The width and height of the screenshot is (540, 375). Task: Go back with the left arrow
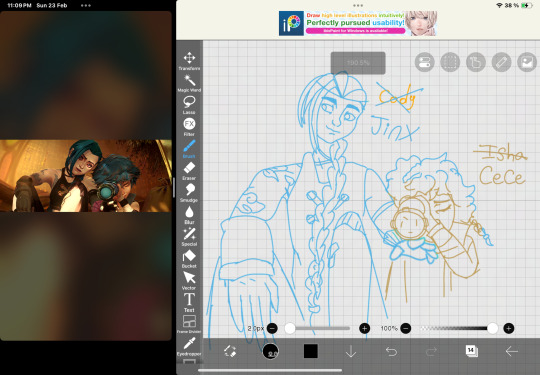pyautogui.click(x=512, y=351)
